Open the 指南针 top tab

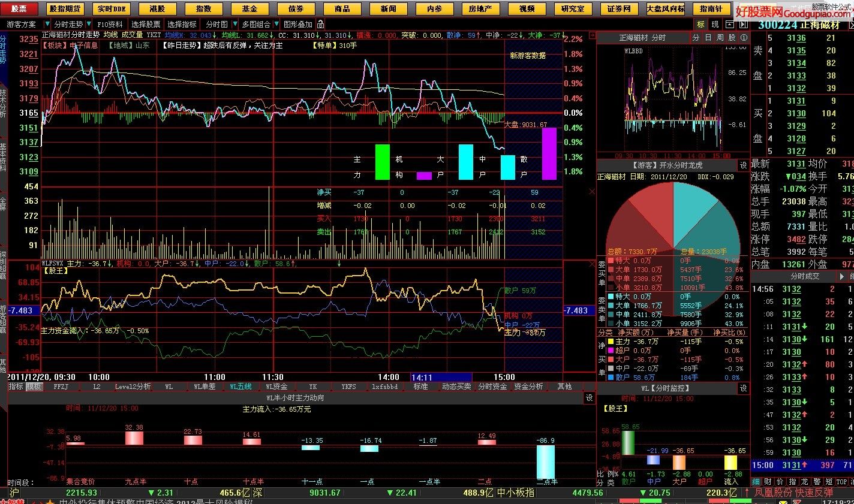pyautogui.click(x=711, y=9)
